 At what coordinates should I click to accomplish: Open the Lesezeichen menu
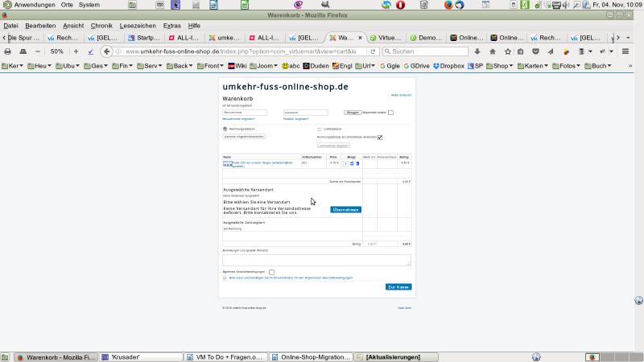[138, 26]
